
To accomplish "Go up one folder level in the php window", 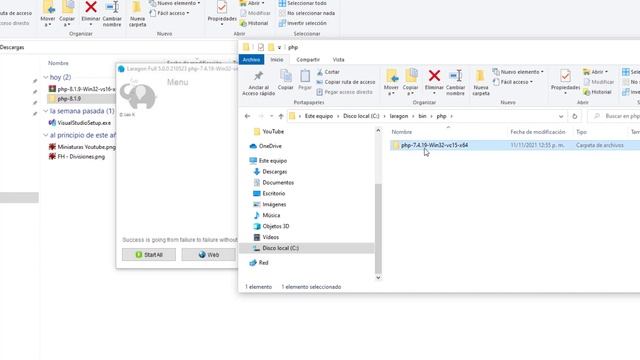I will point(281,116).
